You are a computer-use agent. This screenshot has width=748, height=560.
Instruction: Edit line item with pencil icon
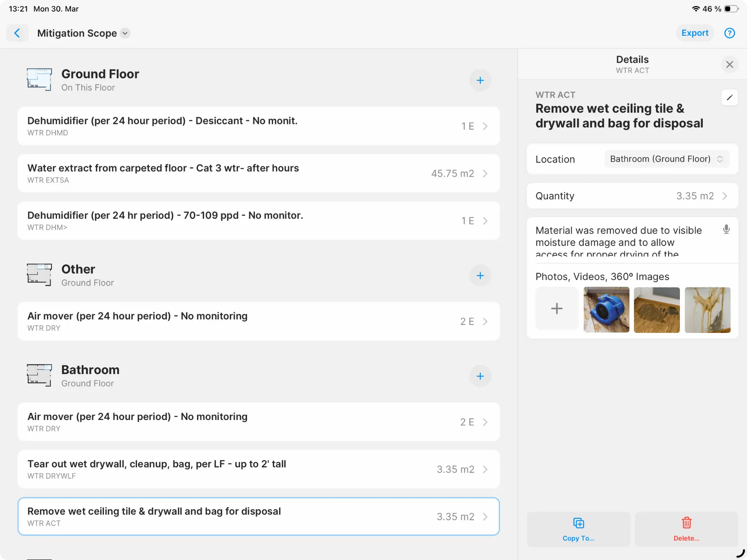coord(729,98)
